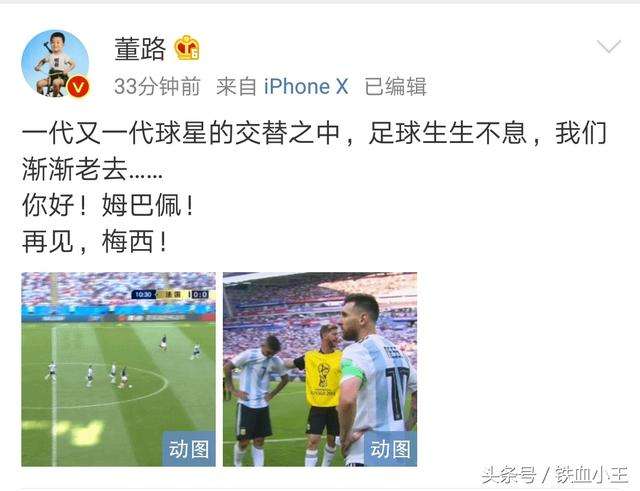Click the text 渐渐老去……

coord(93,169)
